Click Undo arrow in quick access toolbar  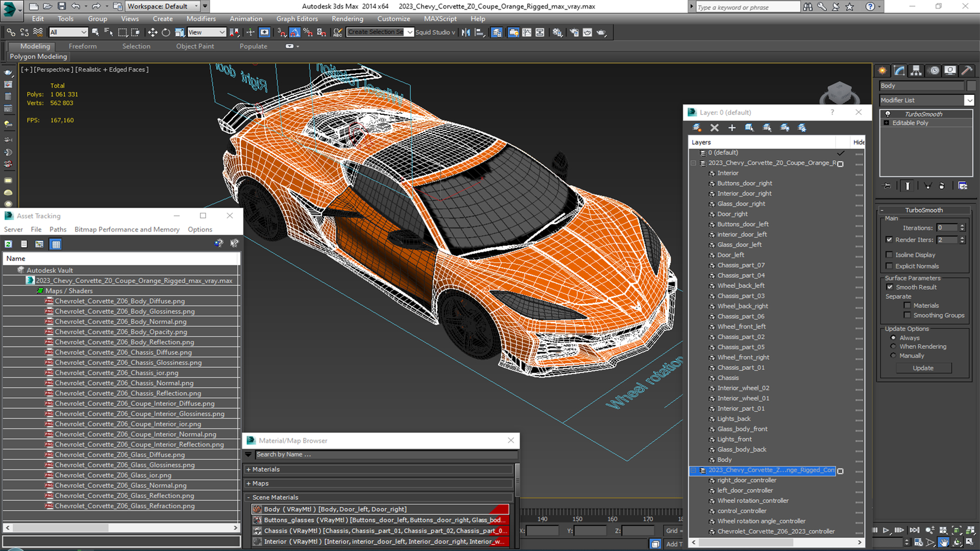pos(76,6)
